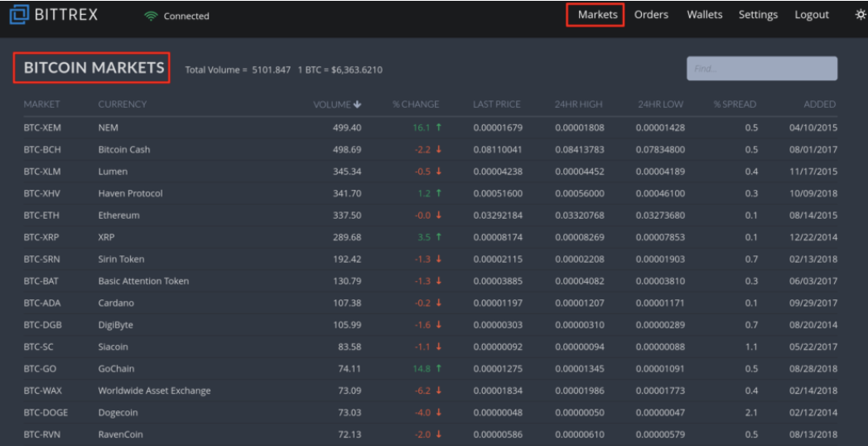Screen dimensions: 868x446
Task: Open Settings from the top navigation
Action: click(x=758, y=15)
